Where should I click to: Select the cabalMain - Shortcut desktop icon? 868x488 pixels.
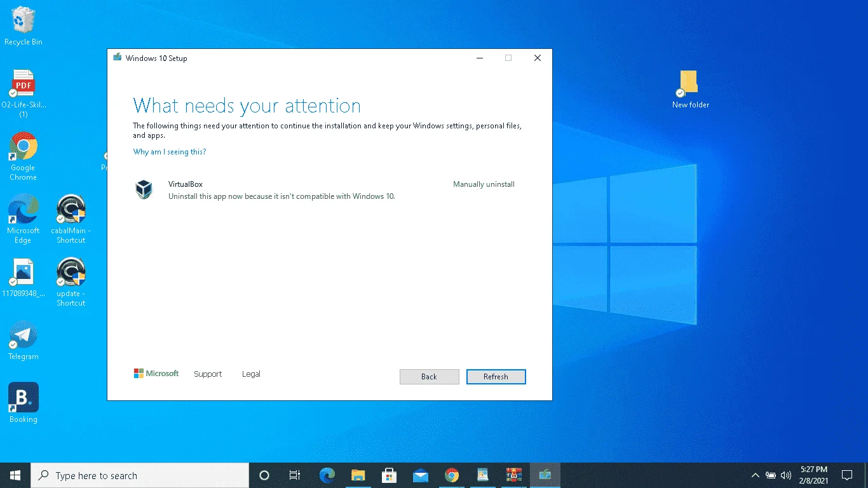71,219
